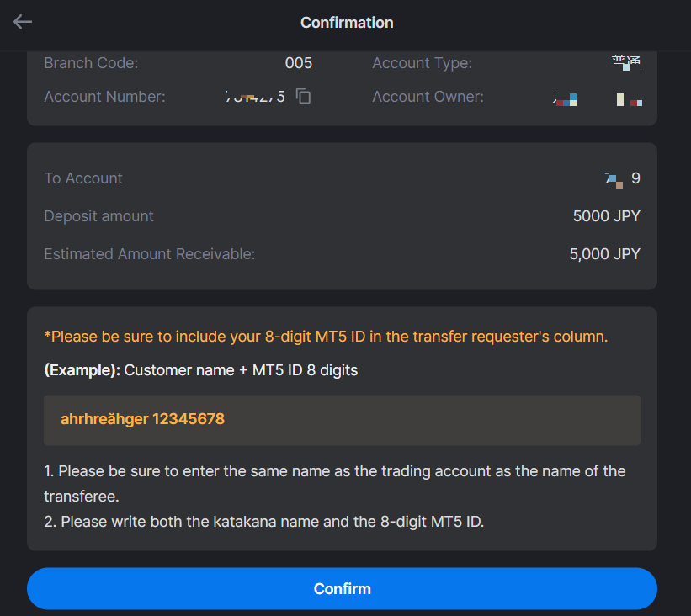Screen dimensions: 691x616
Task: Click the Estimated Amount Receivable label
Action: [x=149, y=254]
